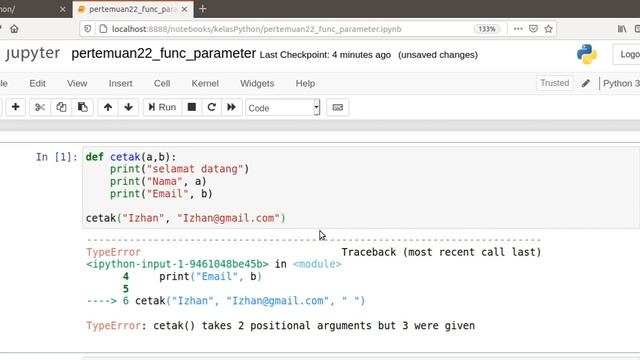Open the command palette keyboard icon

tap(338, 107)
